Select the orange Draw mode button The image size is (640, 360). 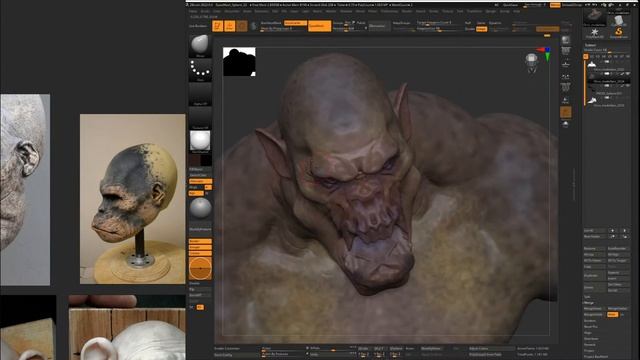click(x=229, y=26)
